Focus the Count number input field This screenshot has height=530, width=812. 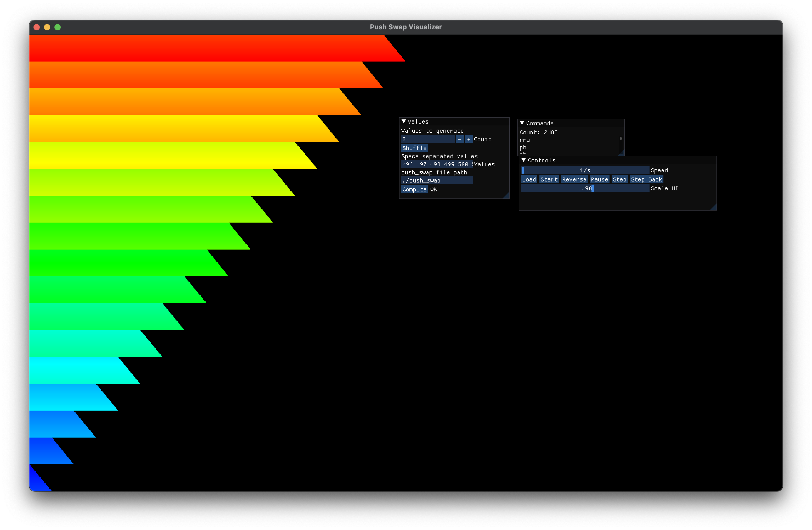427,139
